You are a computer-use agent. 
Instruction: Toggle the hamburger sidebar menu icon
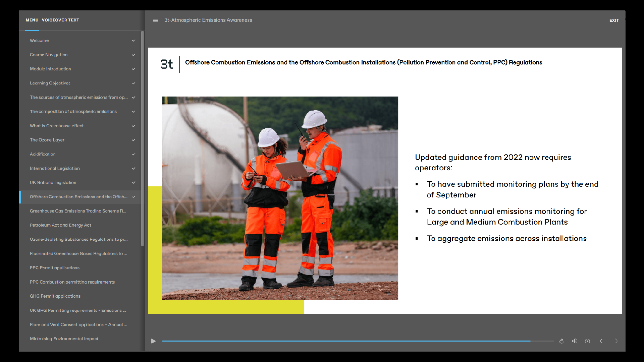coord(156,20)
